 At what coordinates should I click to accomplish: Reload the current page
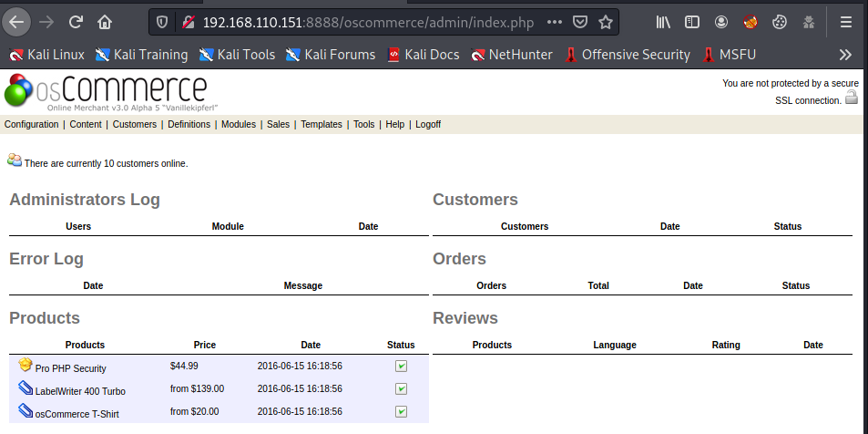click(76, 22)
